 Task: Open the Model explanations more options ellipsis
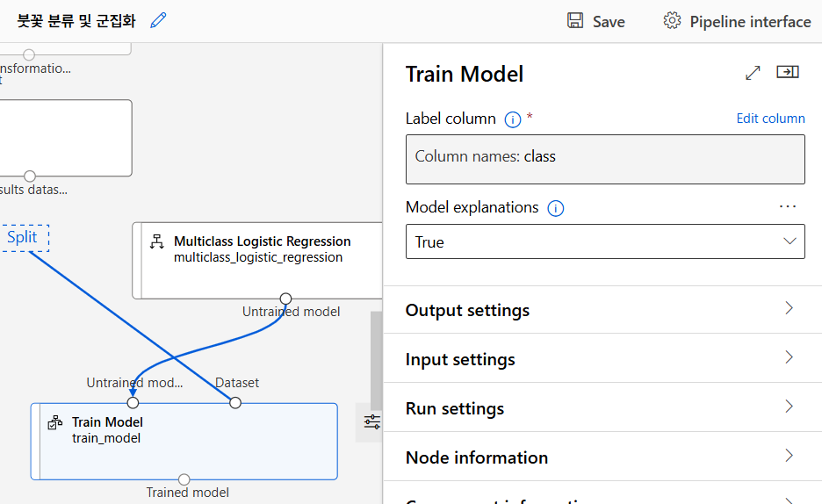[788, 207]
